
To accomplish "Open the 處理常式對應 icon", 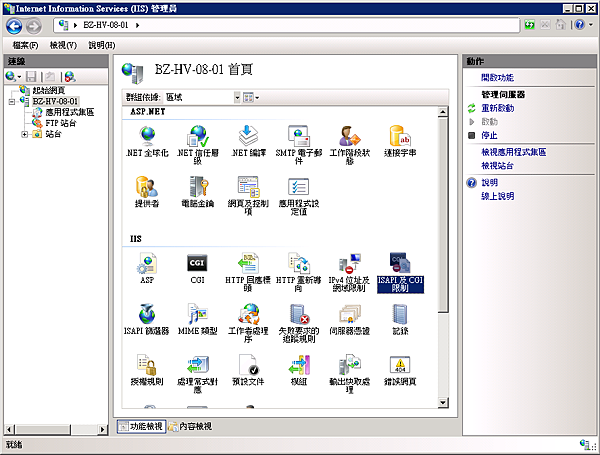I will coord(197,373).
